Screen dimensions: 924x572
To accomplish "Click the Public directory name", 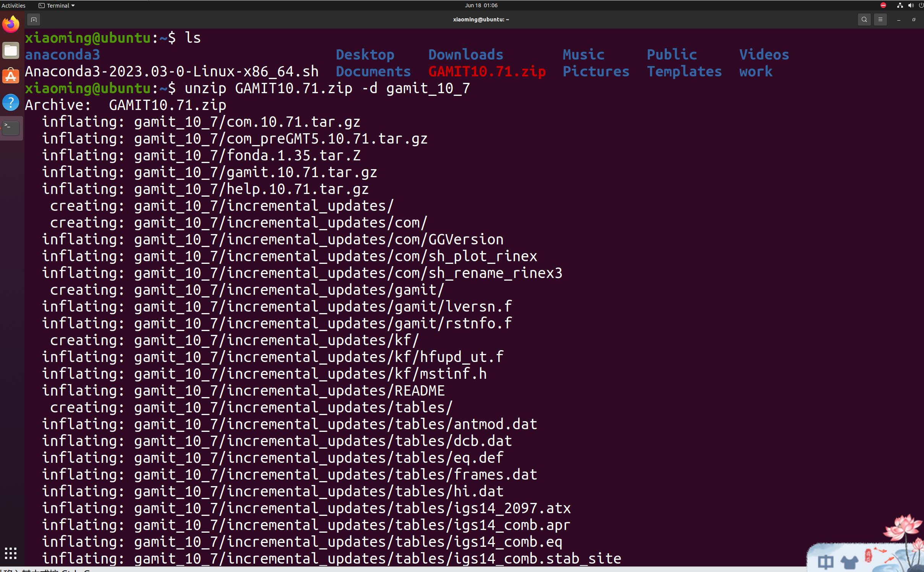I will click(x=672, y=55).
